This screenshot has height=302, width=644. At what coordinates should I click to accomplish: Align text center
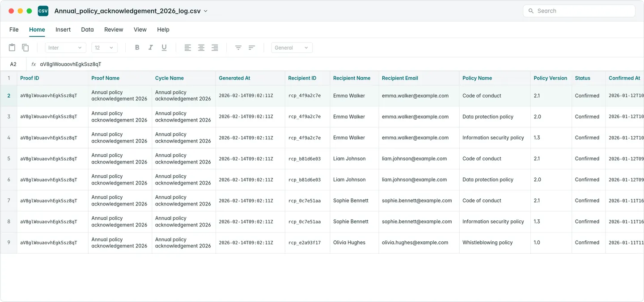201,47
